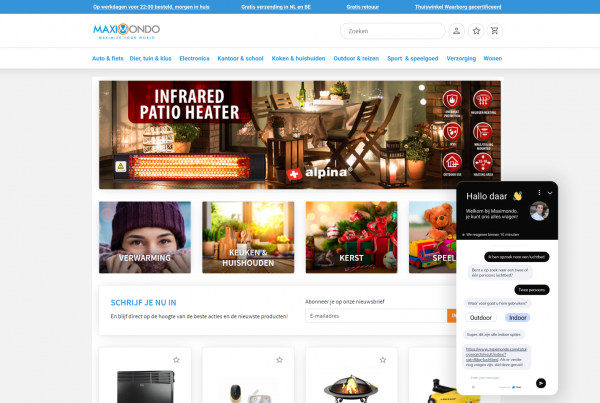Screen dimensions: 600x403
Task: Click the 'Gratis verzending in NL en BE' link
Action: 276,7
